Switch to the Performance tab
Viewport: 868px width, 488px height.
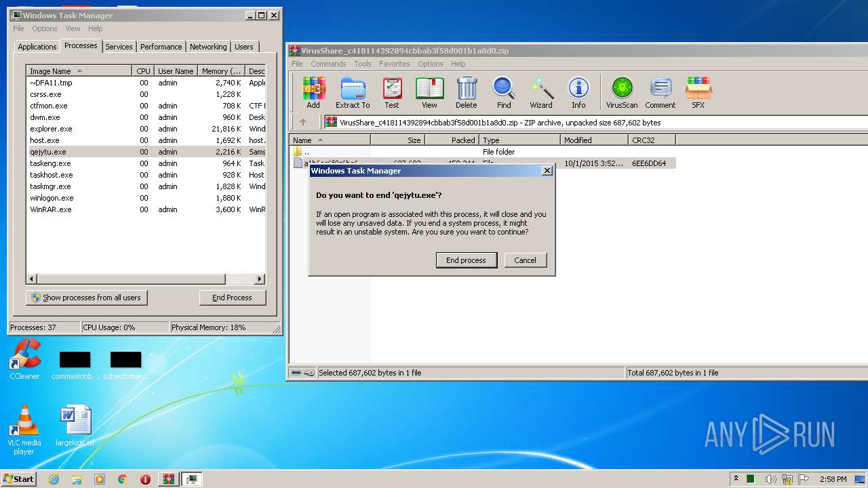pyautogui.click(x=161, y=47)
